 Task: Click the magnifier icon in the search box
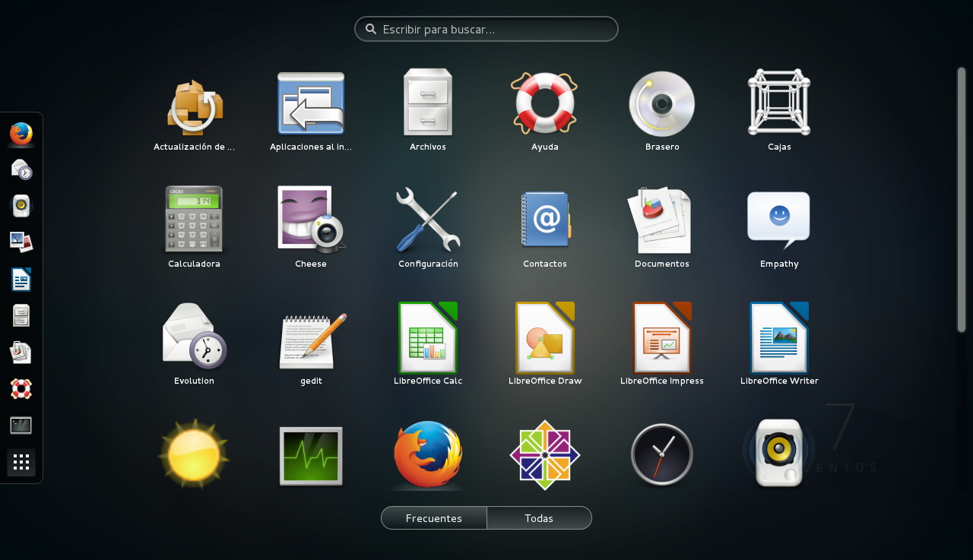pos(371,29)
